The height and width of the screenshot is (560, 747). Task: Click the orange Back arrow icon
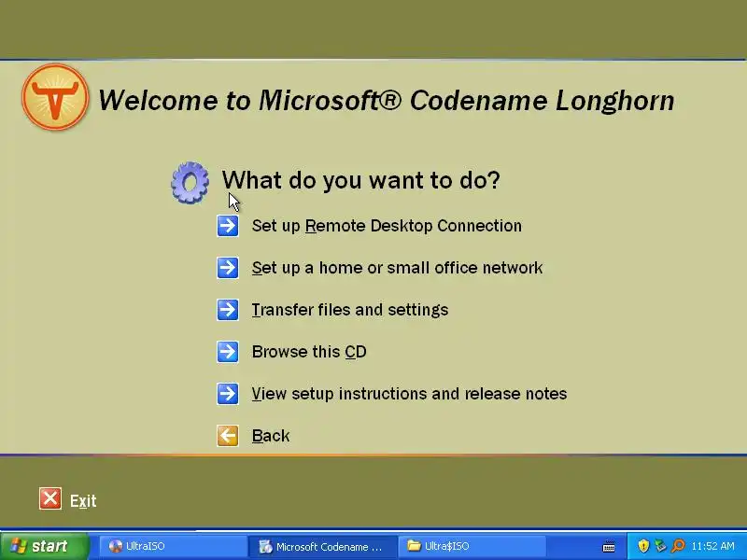coord(228,436)
